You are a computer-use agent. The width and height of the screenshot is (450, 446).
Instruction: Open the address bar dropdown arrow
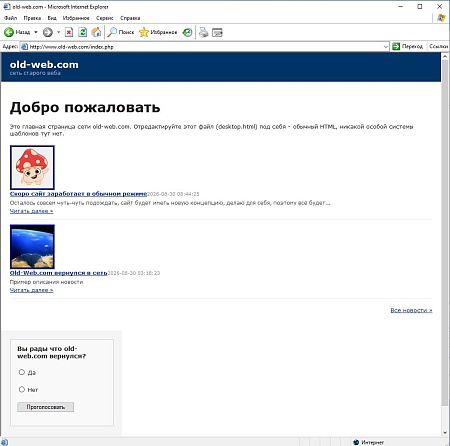click(x=386, y=47)
